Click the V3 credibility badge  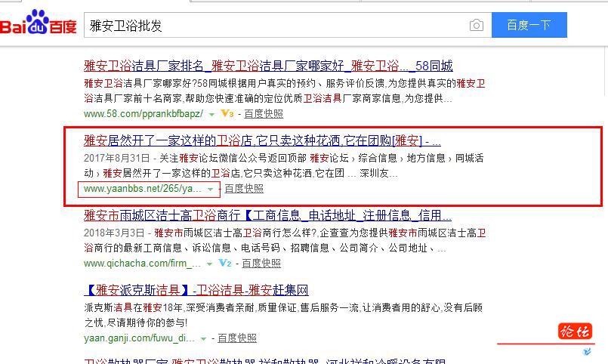pyautogui.click(x=227, y=113)
